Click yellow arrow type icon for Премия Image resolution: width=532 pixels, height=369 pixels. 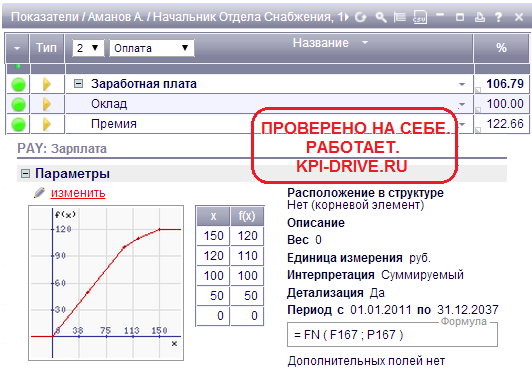point(46,124)
